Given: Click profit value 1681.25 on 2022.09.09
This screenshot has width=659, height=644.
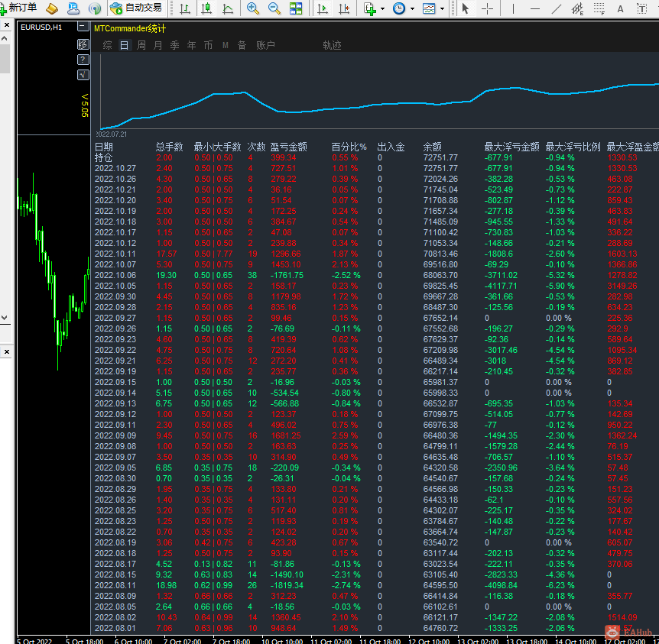Looking at the screenshot, I should (x=286, y=435).
